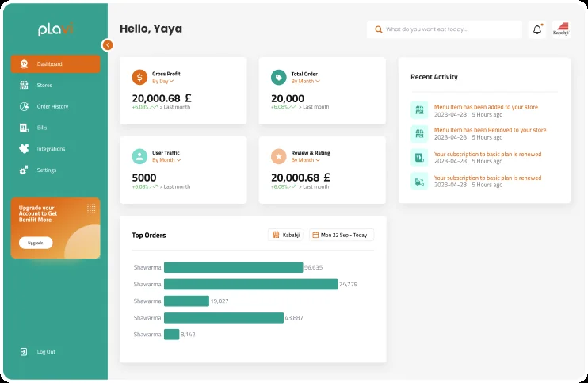Click the Bills receipt icon
Image resolution: width=588 pixels, height=383 pixels.
pyautogui.click(x=24, y=128)
